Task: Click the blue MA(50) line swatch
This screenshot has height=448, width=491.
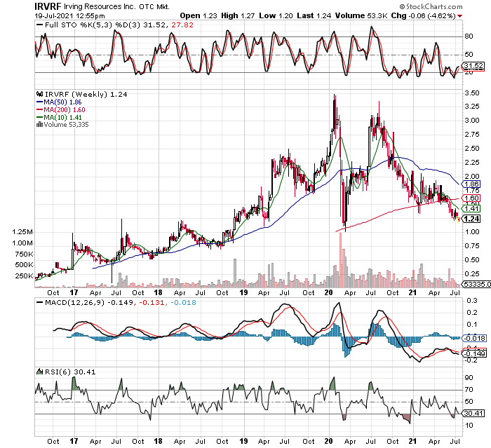Action: coord(40,102)
